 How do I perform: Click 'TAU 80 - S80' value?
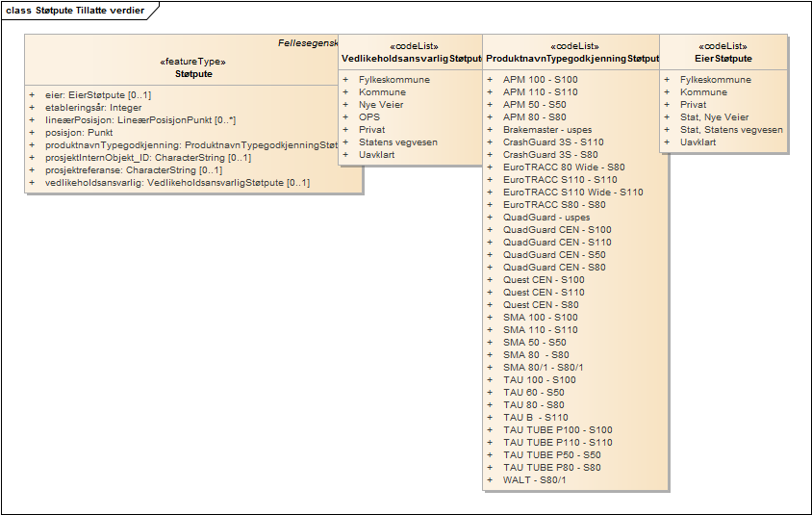533,404
